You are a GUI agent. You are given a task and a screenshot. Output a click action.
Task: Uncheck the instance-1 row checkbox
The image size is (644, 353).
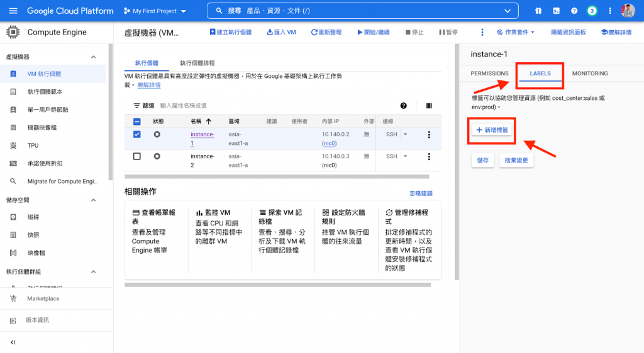coord(136,134)
